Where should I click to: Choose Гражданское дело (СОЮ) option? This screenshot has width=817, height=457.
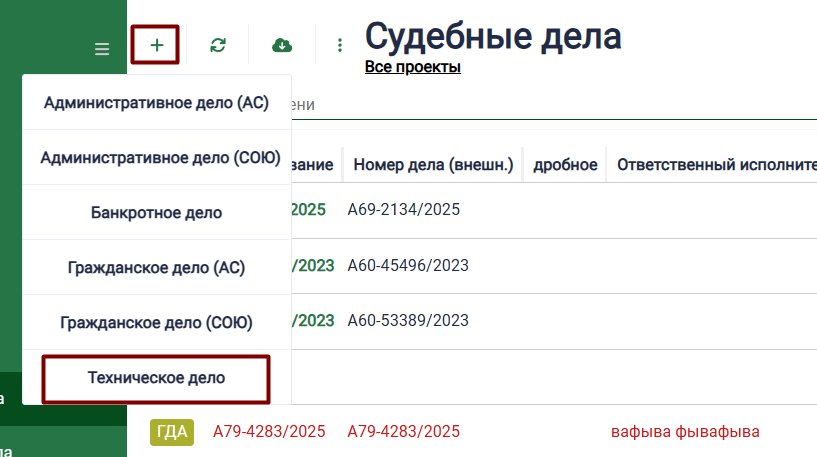(x=156, y=323)
